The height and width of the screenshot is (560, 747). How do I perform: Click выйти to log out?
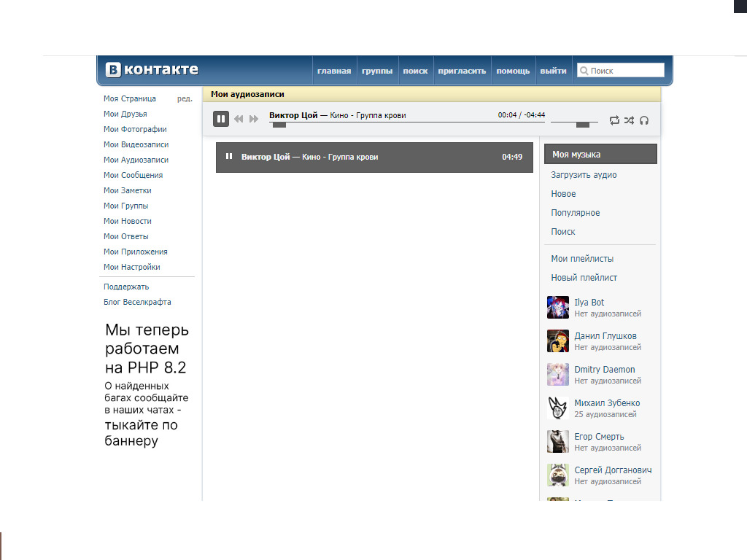click(553, 71)
